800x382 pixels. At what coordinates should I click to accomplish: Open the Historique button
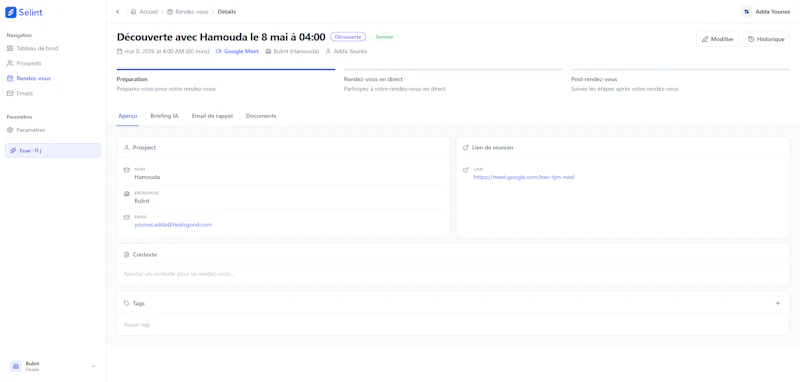pos(766,39)
